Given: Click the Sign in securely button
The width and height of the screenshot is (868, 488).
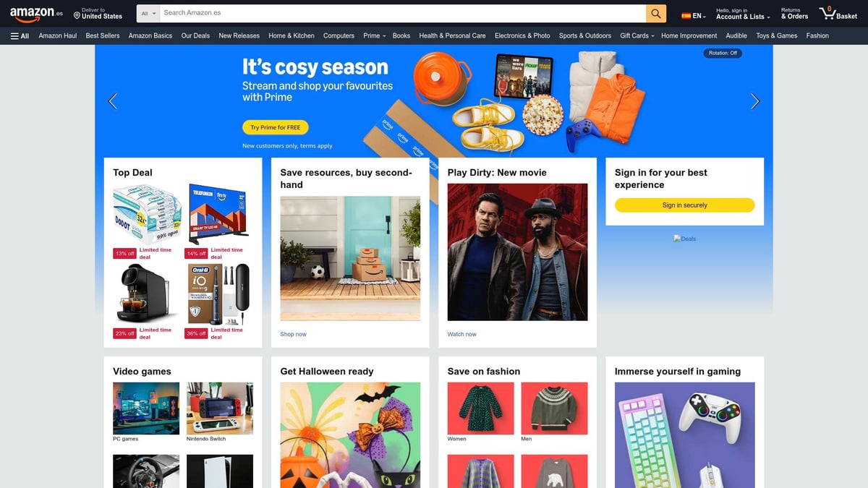Looking at the screenshot, I should click(x=684, y=205).
